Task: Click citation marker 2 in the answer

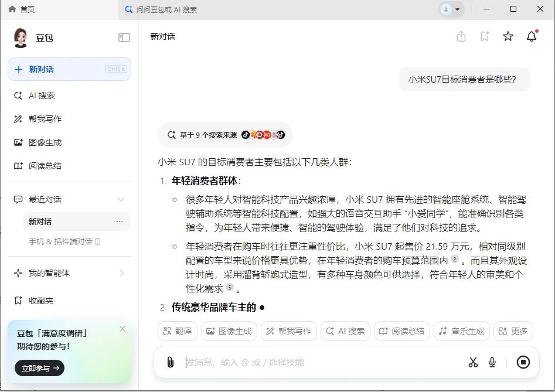Action: tap(455, 259)
